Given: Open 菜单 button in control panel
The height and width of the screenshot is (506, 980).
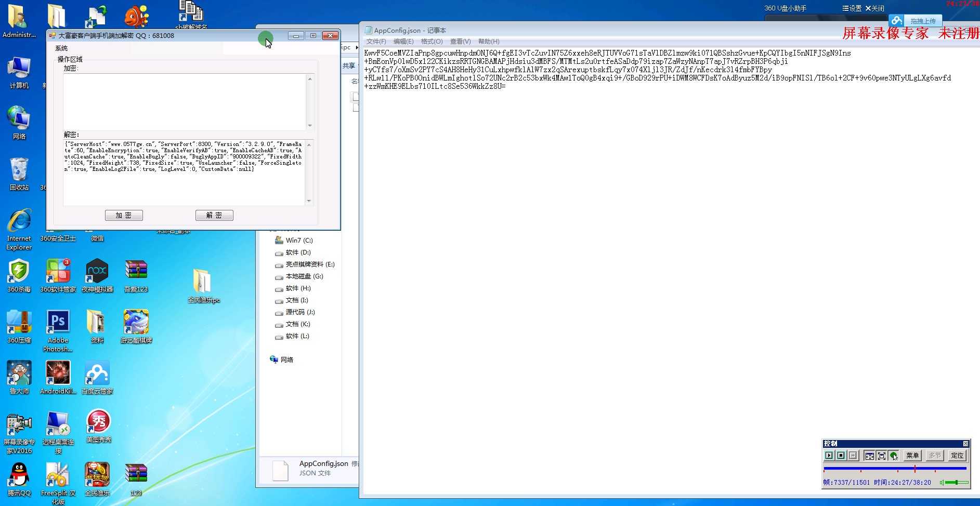Looking at the screenshot, I should [x=912, y=456].
